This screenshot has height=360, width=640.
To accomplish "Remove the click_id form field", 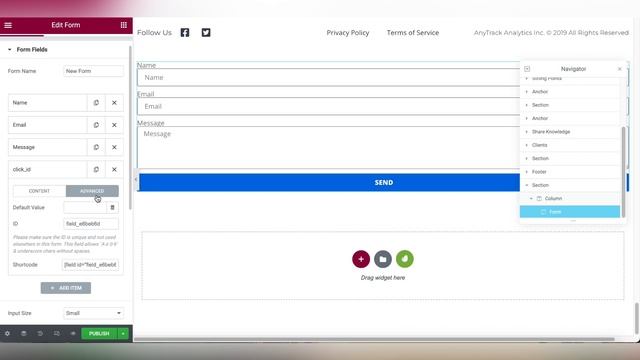I will [x=114, y=169].
